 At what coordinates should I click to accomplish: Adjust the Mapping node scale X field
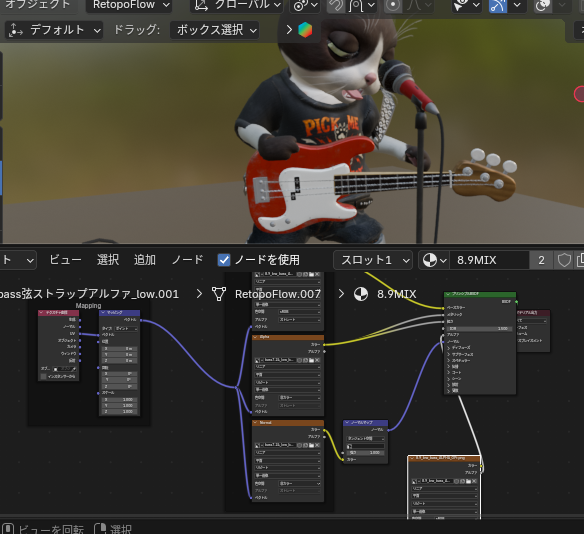[120, 400]
